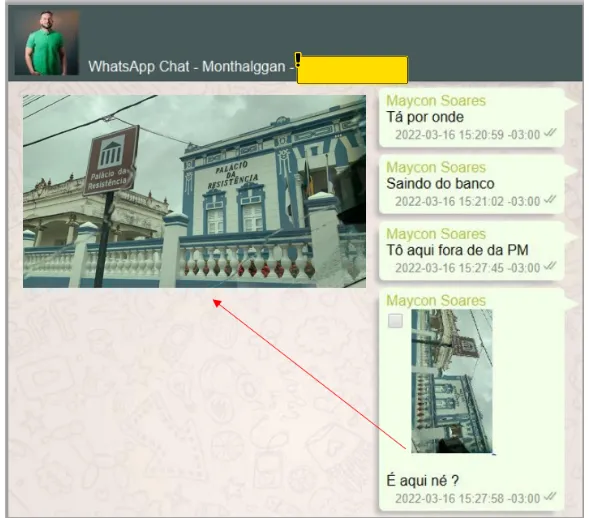This screenshot has height=518, width=589.
Task: Click read-receipt checkmarks on 'Saindo do banco' message
Action: pyautogui.click(x=550, y=199)
